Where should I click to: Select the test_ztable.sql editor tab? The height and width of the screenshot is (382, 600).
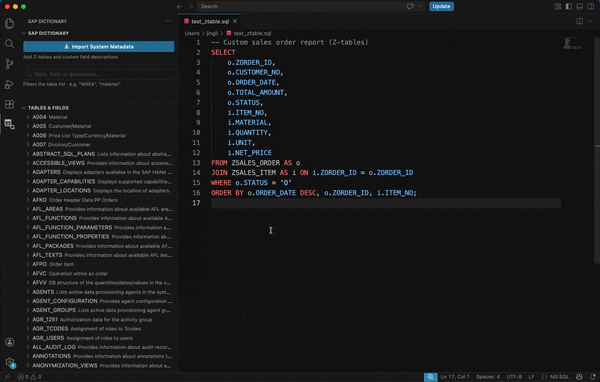210,21
